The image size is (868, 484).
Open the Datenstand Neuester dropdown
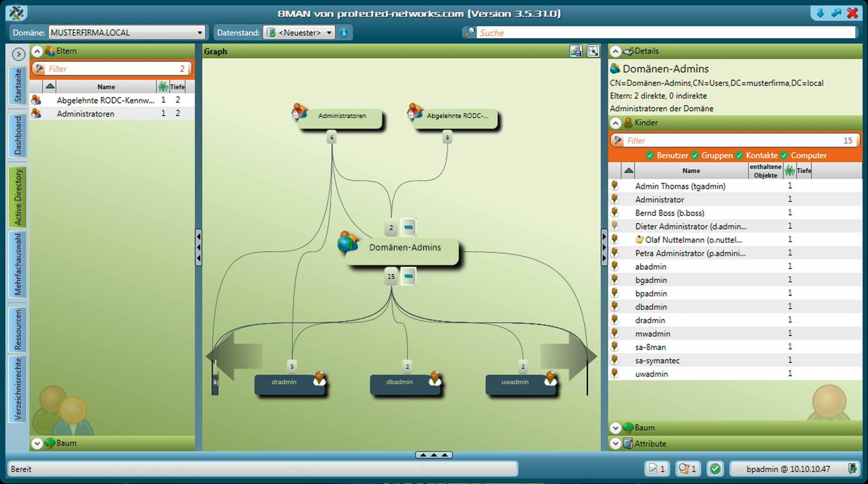329,33
